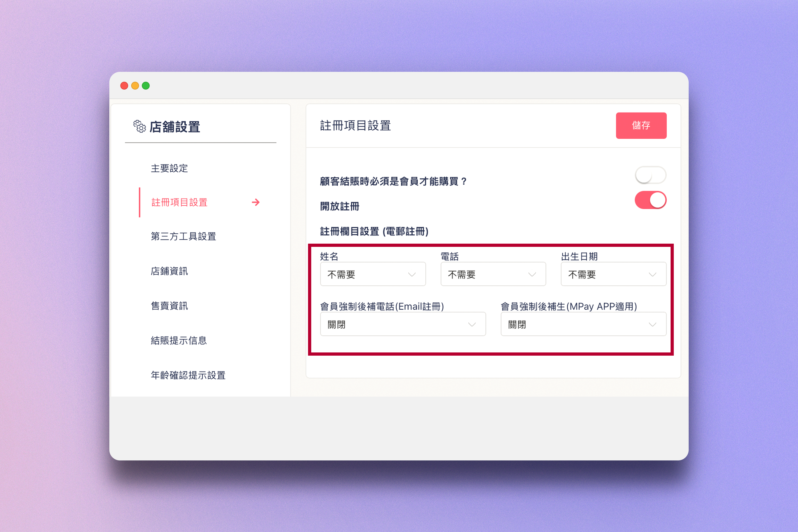Select 註冊項目設置 menu item
798x532 pixels.
pos(180,202)
